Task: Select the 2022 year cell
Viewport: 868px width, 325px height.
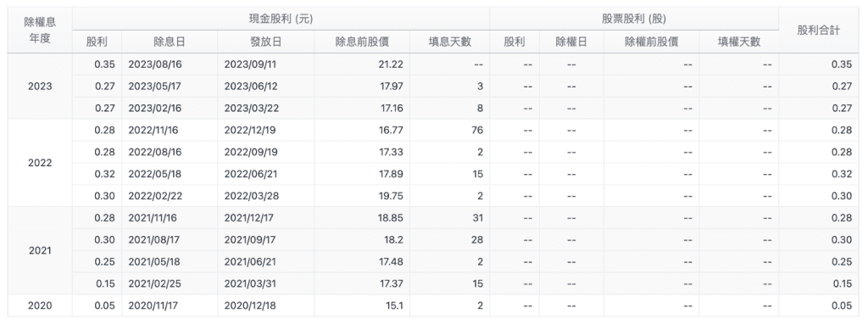Action: pos(40,163)
